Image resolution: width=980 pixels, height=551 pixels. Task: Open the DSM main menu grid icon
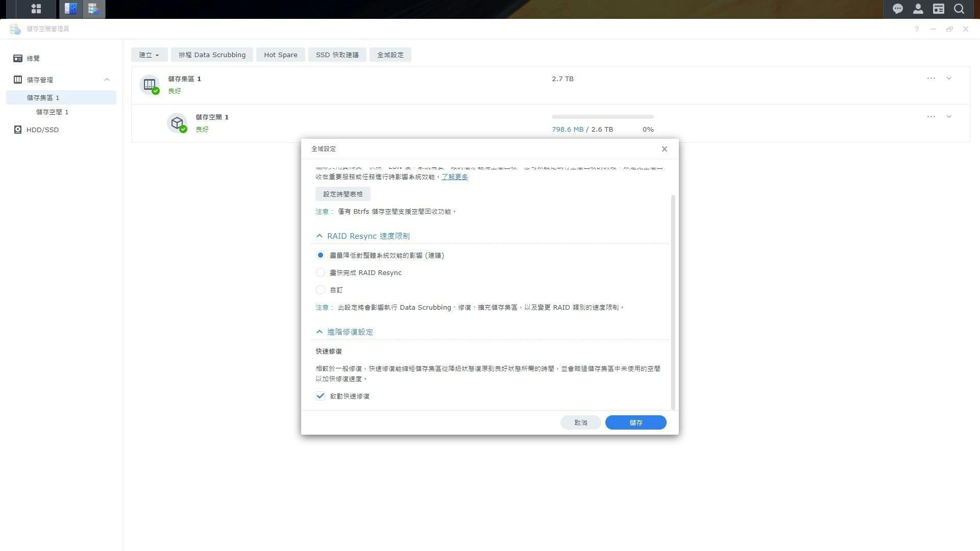coord(36,9)
